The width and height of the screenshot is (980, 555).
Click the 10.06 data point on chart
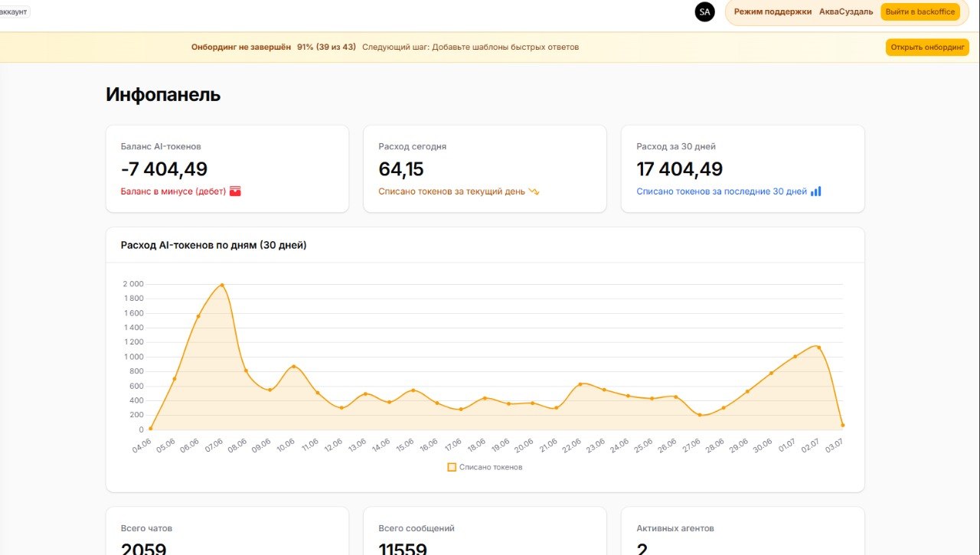(293, 367)
